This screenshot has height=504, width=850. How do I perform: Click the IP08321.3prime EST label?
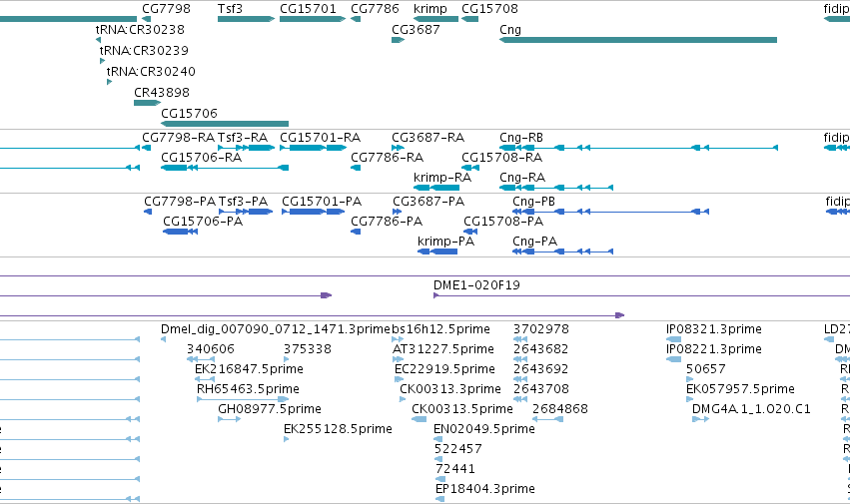tap(714, 329)
